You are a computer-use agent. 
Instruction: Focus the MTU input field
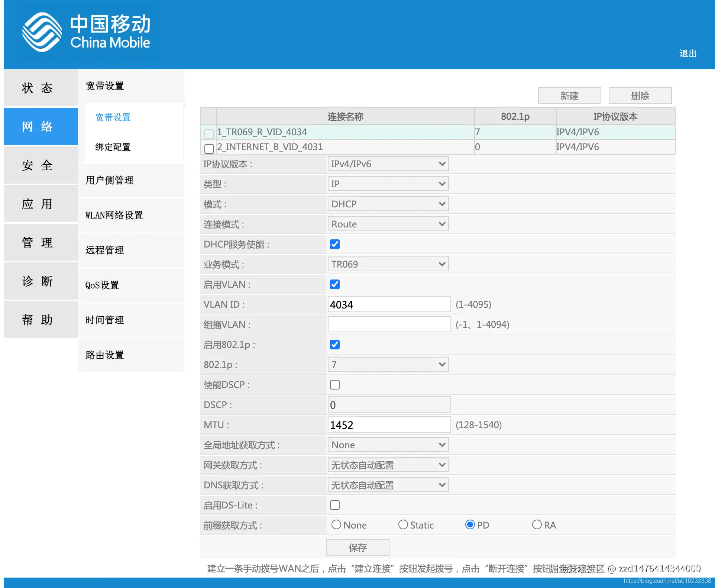point(389,425)
